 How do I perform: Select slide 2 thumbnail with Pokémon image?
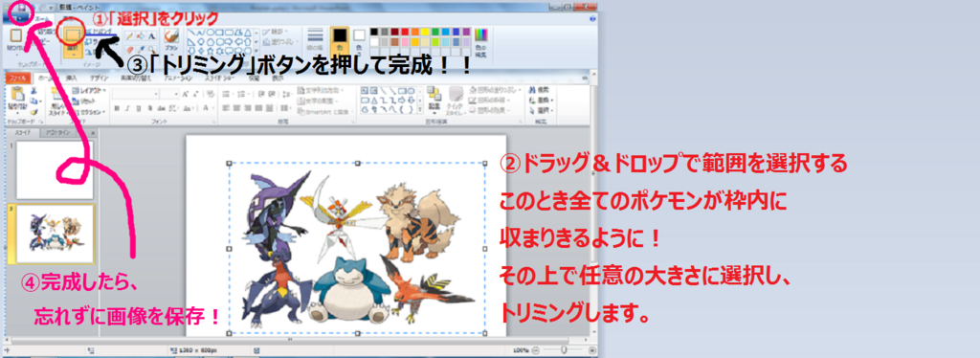coord(55,235)
